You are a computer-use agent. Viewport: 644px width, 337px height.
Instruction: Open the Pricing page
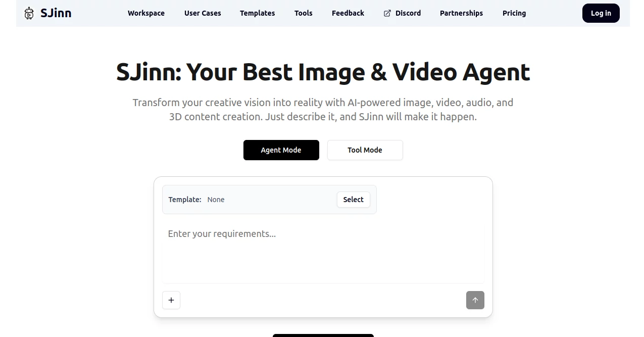(514, 13)
